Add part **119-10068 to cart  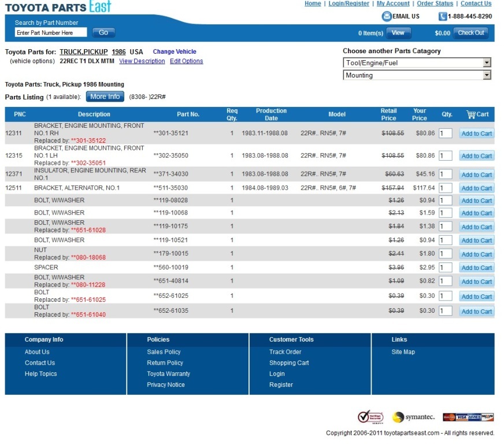tap(477, 213)
